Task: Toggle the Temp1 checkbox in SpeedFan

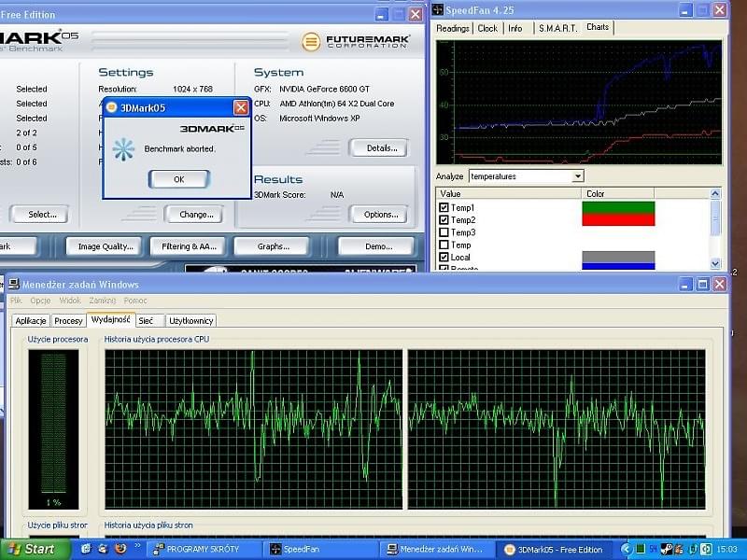Action: (x=444, y=207)
